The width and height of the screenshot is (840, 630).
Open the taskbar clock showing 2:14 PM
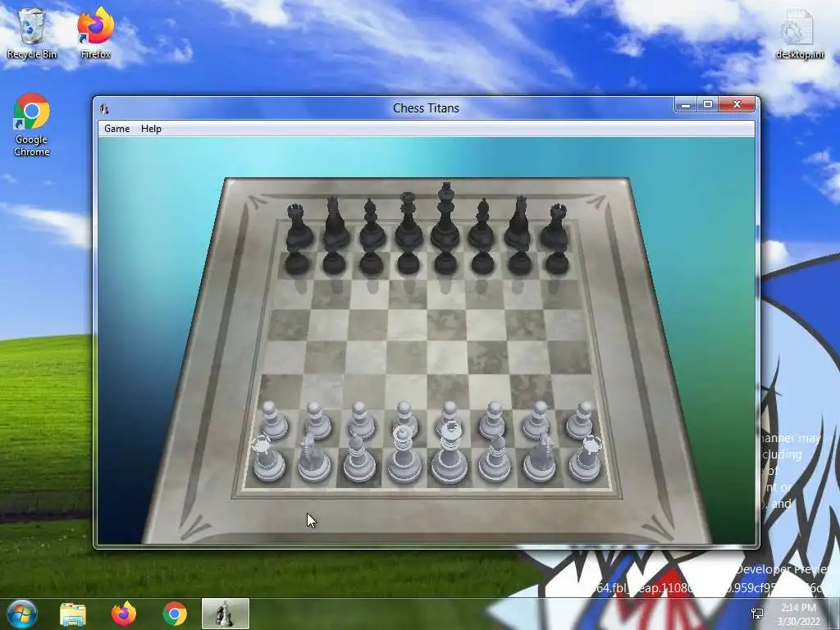(x=798, y=614)
